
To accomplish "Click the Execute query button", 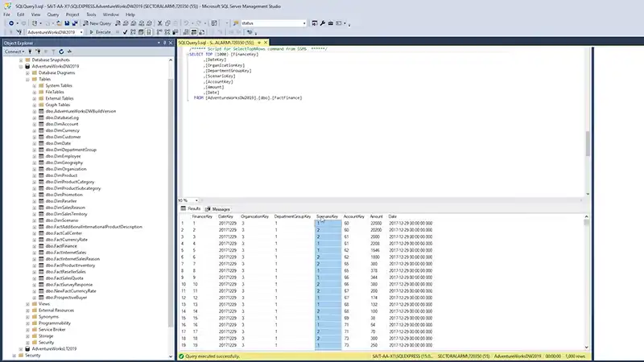I will click(x=100, y=32).
